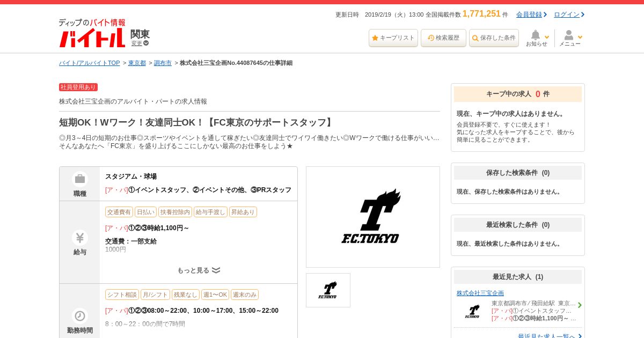Open the 変更 region dropdown
The height and width of the screenshot is (338, 644).
point(140,43)
